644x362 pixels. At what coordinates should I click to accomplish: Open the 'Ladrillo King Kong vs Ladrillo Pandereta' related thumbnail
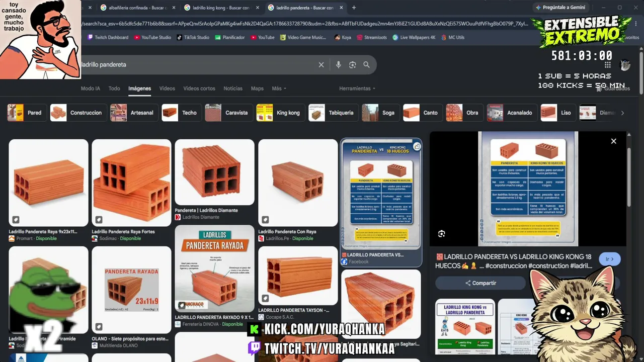point(465,327)
